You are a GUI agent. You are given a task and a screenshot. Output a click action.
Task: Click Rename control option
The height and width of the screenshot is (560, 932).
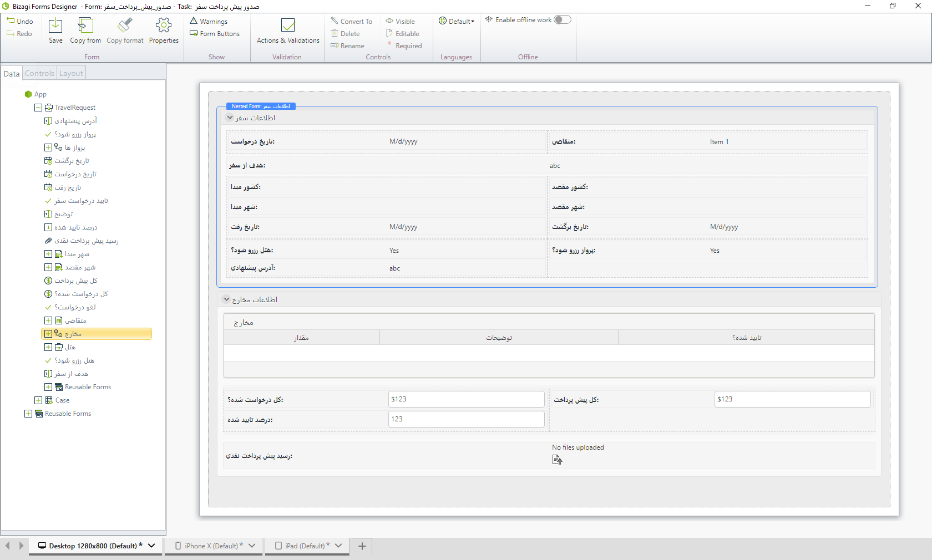[348, 45]
